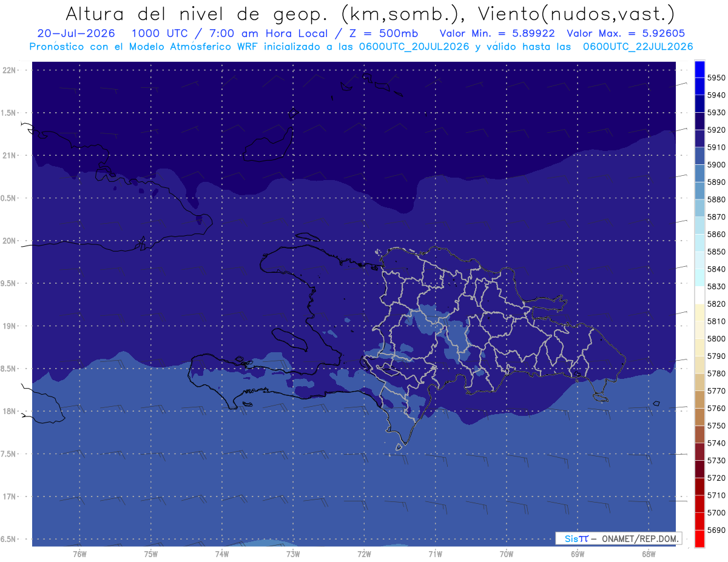This screenshot has width=728, height=562.
Task: Click the 69W longitude axis label
Action: (x=578, y=554)
